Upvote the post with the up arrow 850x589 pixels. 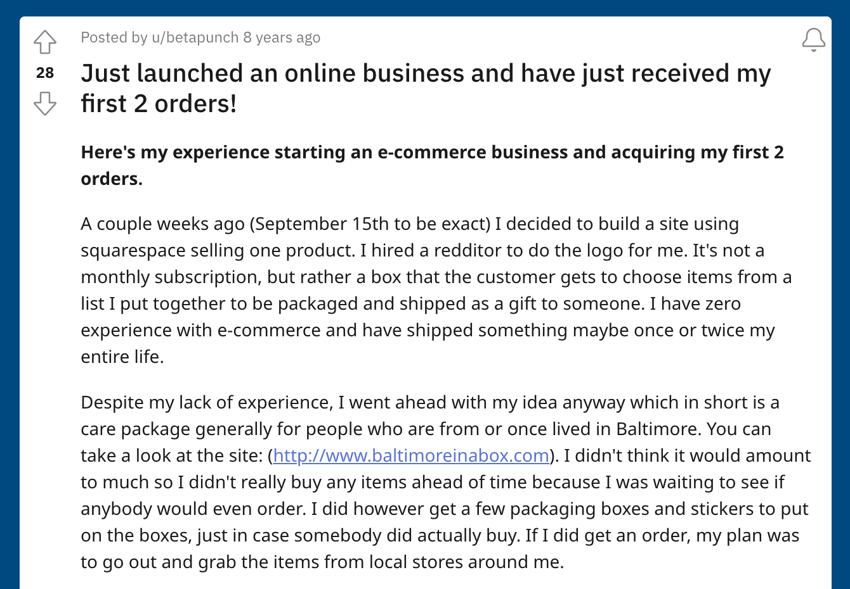tap(44, 42)
